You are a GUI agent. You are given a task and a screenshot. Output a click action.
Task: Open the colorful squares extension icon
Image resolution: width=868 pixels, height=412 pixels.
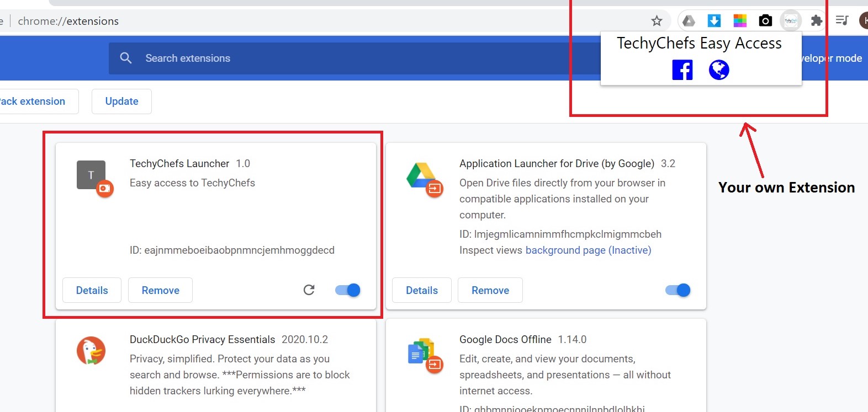(x=740, y=21)
